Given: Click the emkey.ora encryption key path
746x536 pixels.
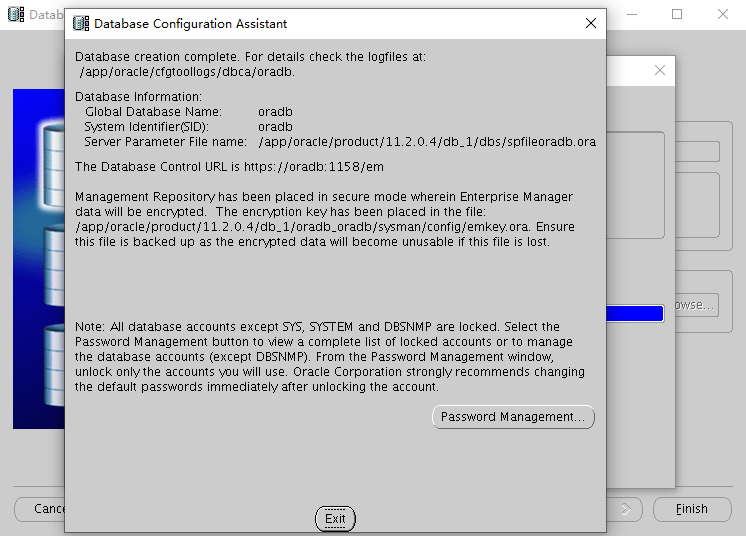Looking at the screenshot, I should point(304,227).
